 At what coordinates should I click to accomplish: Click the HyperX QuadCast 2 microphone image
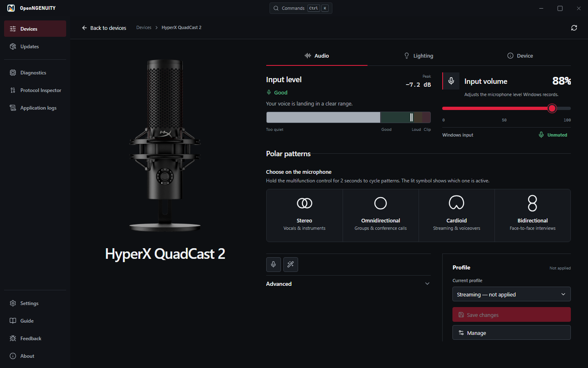[x=165, y=146]
